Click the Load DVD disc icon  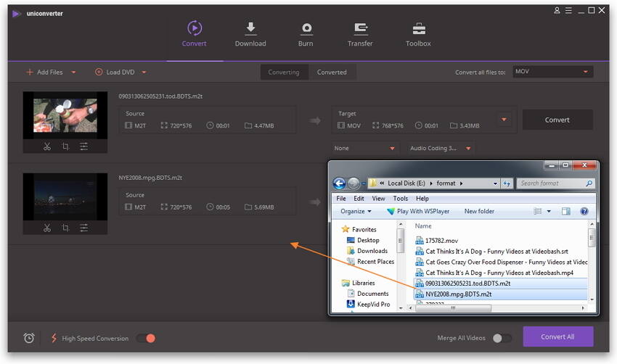(99, 72)
